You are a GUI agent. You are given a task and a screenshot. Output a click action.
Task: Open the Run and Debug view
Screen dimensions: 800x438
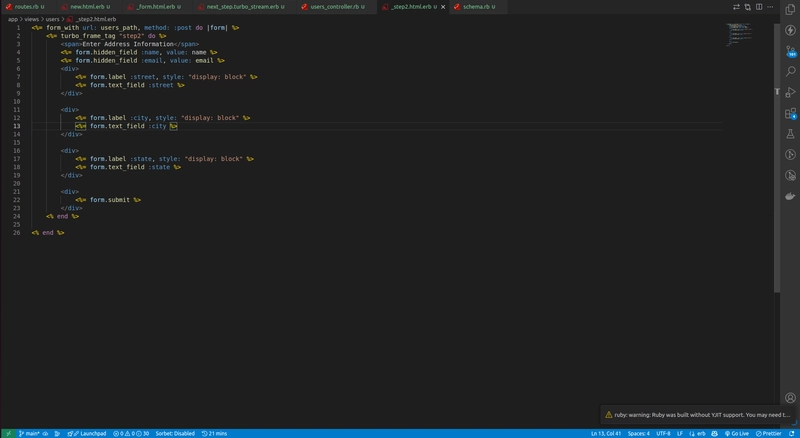click(790, 92)
